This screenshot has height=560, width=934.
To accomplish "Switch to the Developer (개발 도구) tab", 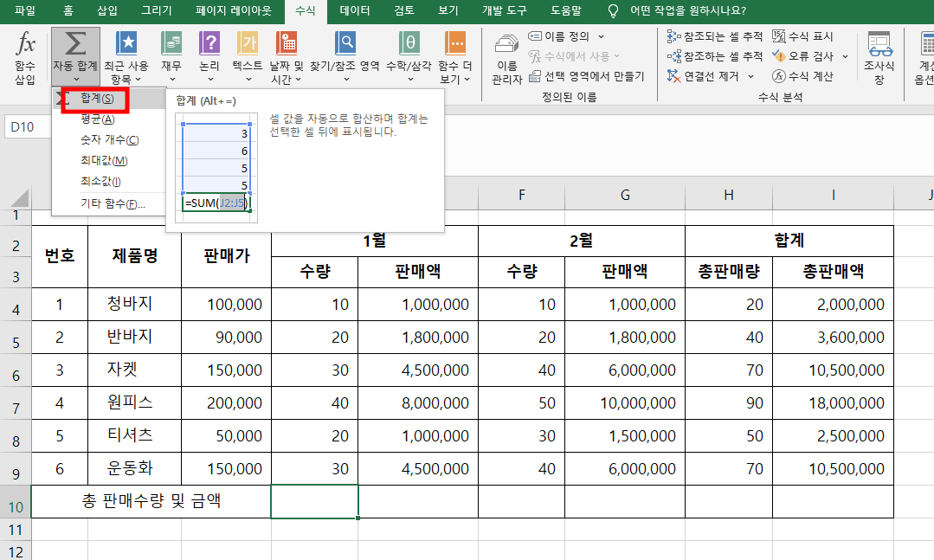I will [x=505, y=10].
